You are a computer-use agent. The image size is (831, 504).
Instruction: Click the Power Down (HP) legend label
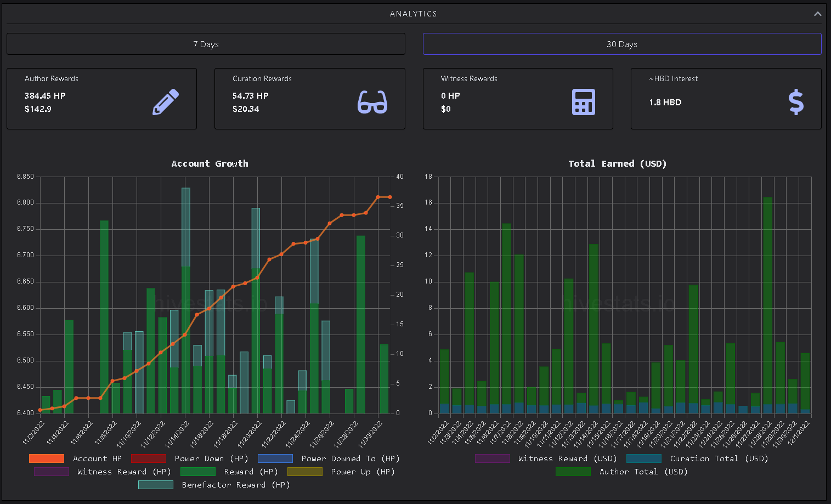click(x=212, y=458)
